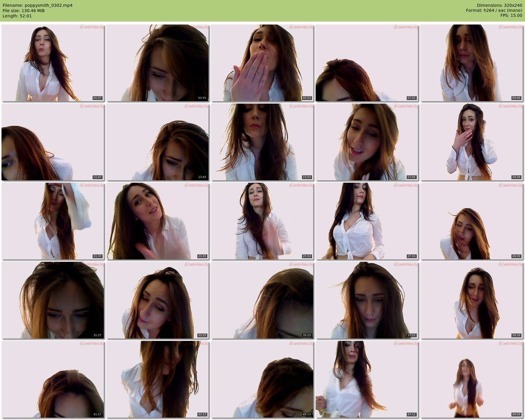
Task: Choose the 39:19 video frame
Action: pos(472,300)
